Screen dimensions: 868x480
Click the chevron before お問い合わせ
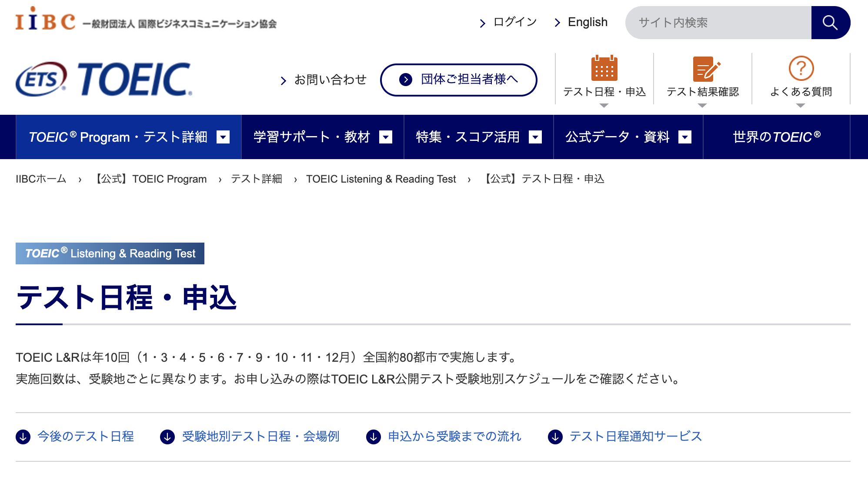[284, 80]
